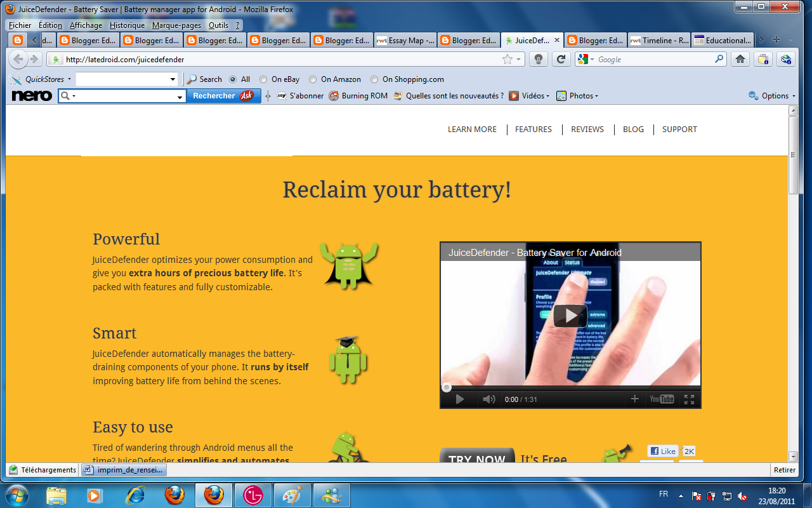812x508 pixels.
Task: Select the On eBay radio button
Action: coord(263,79)
